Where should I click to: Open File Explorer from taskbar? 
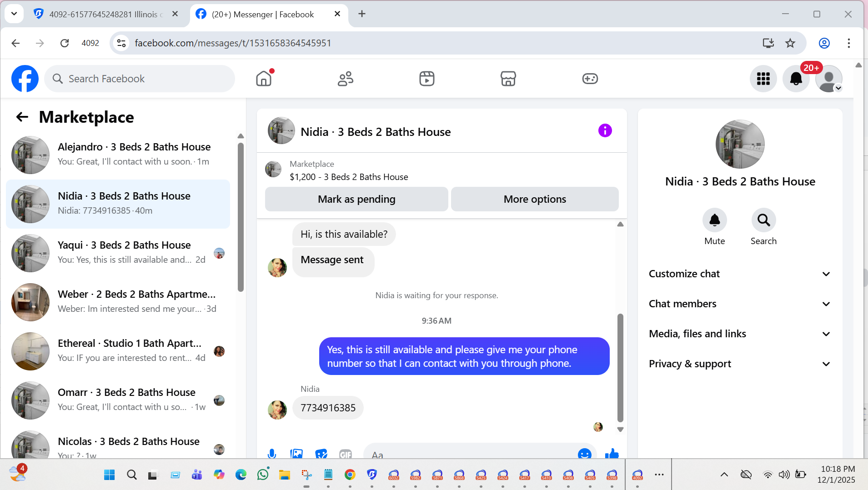285,475
